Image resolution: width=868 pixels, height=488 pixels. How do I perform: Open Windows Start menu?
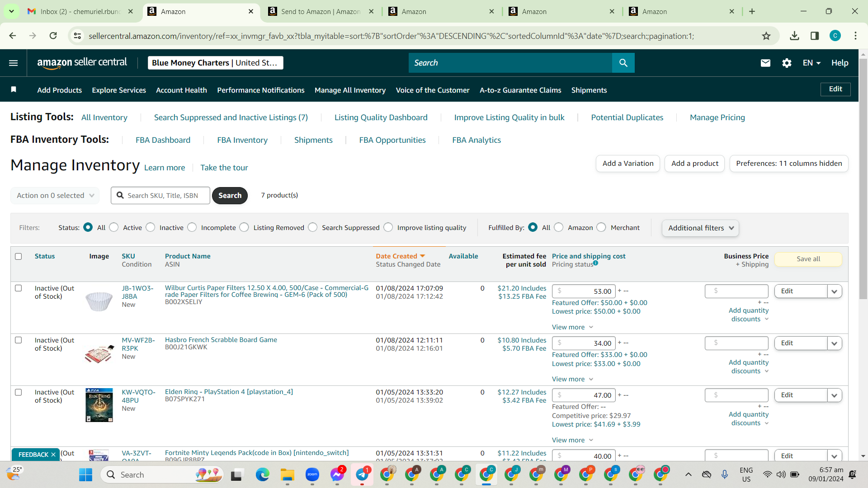(85, 475)
